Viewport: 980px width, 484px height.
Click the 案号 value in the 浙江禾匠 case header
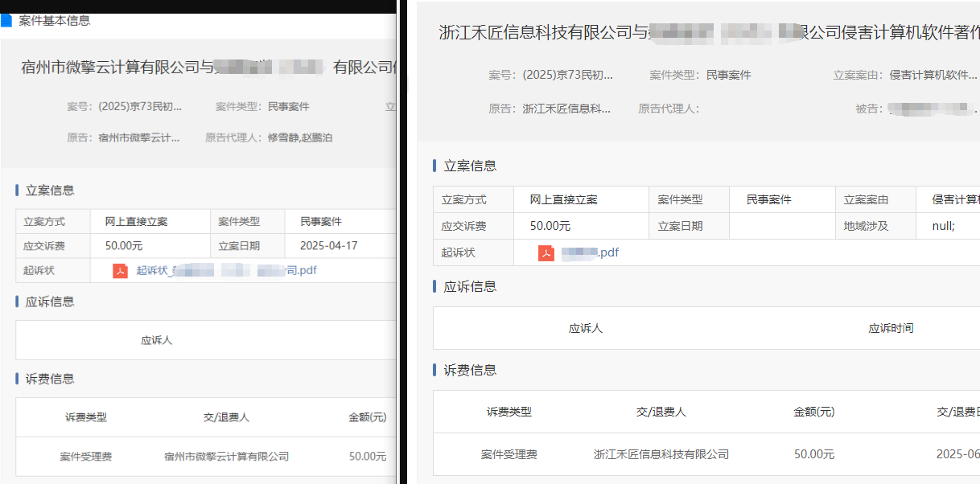567,75
